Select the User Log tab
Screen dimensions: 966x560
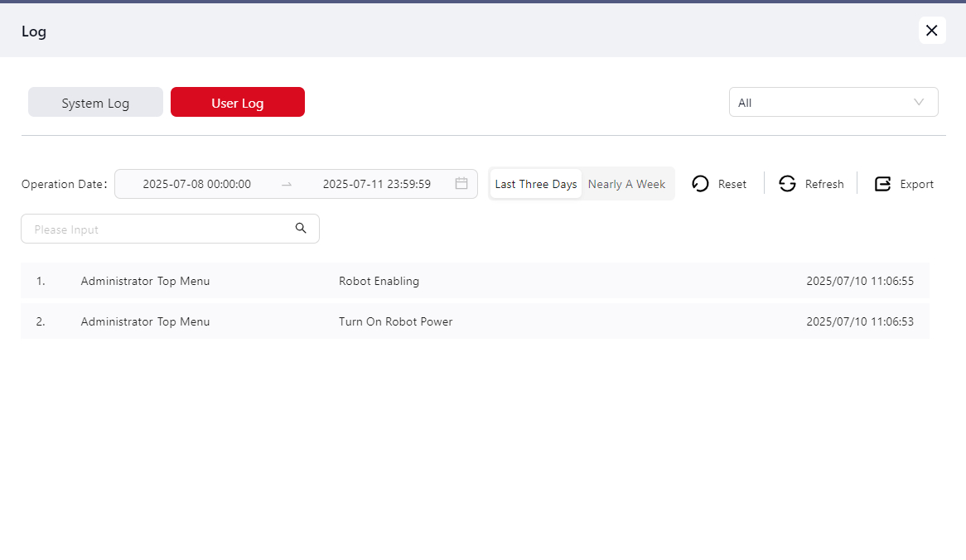coord(237,103)
